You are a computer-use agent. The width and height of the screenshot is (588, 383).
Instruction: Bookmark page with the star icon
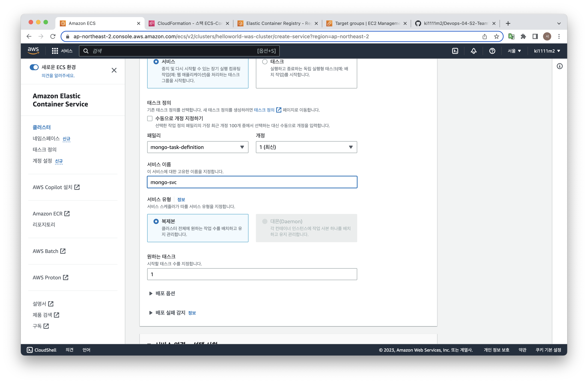[497, 37]
